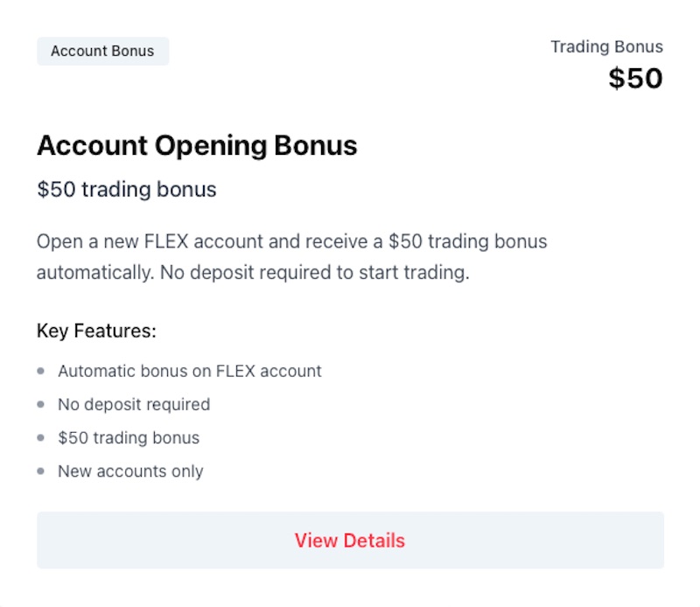Click the bullet dot beside Automatic bonus
The height and width of the screenshot is (607, 700).
38,370
